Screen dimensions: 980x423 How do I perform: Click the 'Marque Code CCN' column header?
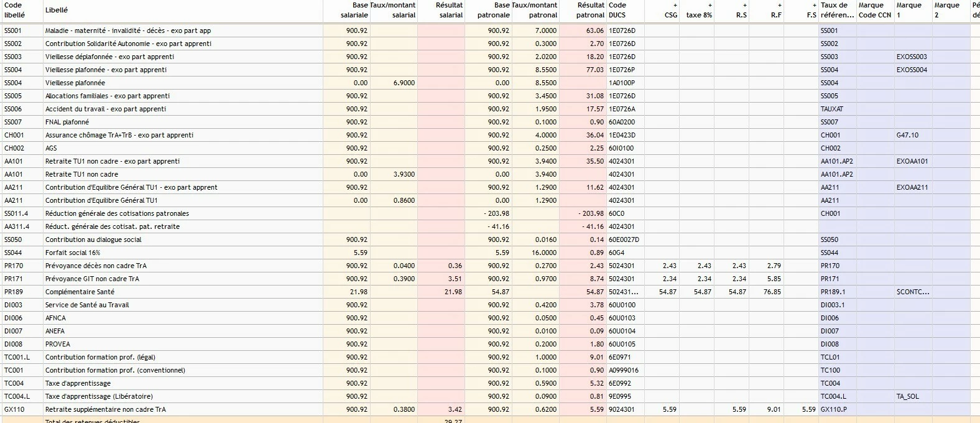pyautogui.click(x=875, y=11)
